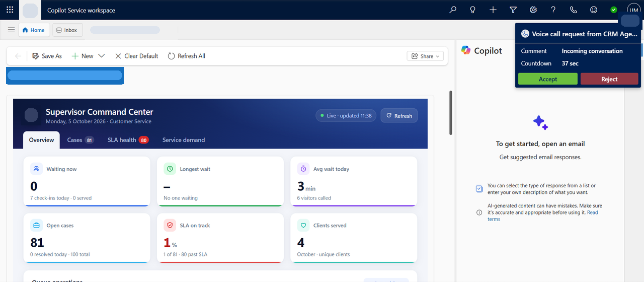Reject the voice call request

[x=609, y=79]
